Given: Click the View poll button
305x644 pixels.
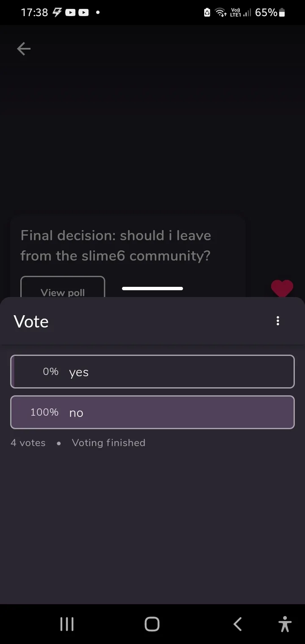Looking at the screenshot, I should click(63, 287).
